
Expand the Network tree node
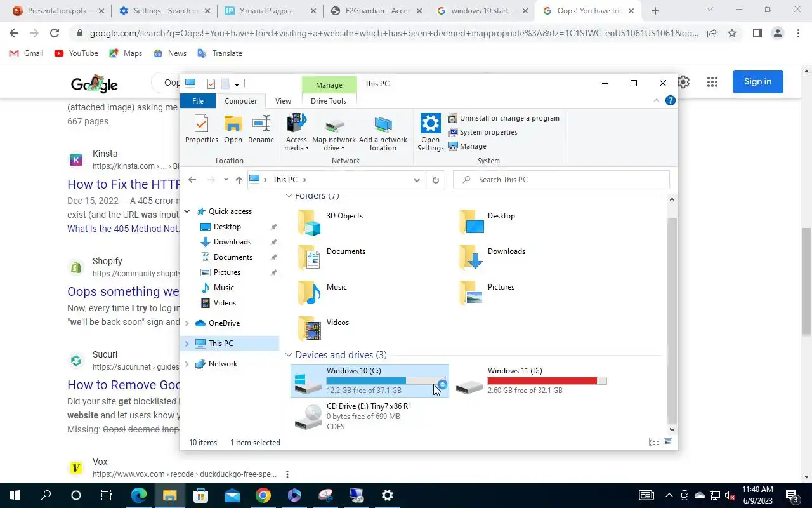coord(187,364)
